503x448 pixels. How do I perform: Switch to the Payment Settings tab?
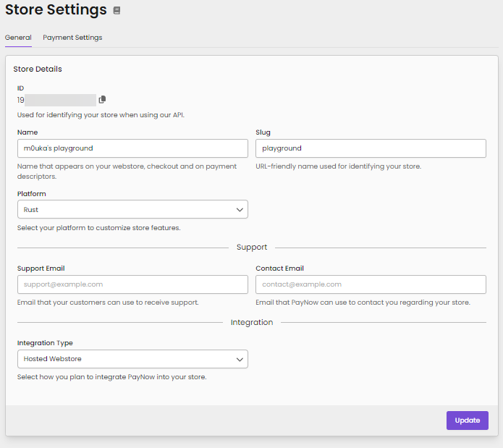coord(72,38)
